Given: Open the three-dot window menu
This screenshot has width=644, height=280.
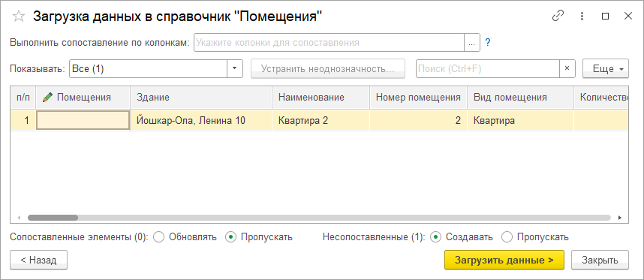Looking at the screenshot, I should tap(582, 16).
